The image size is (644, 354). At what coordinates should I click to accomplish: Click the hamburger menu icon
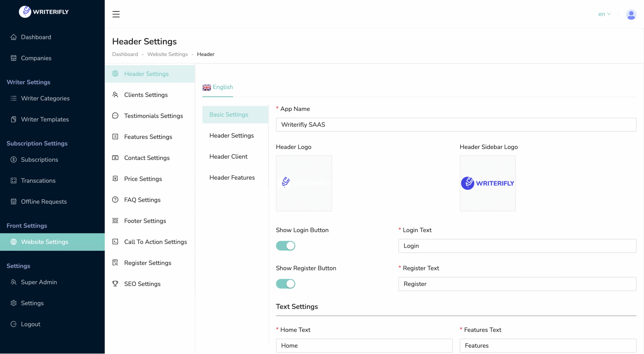click(x=116, y=14)
